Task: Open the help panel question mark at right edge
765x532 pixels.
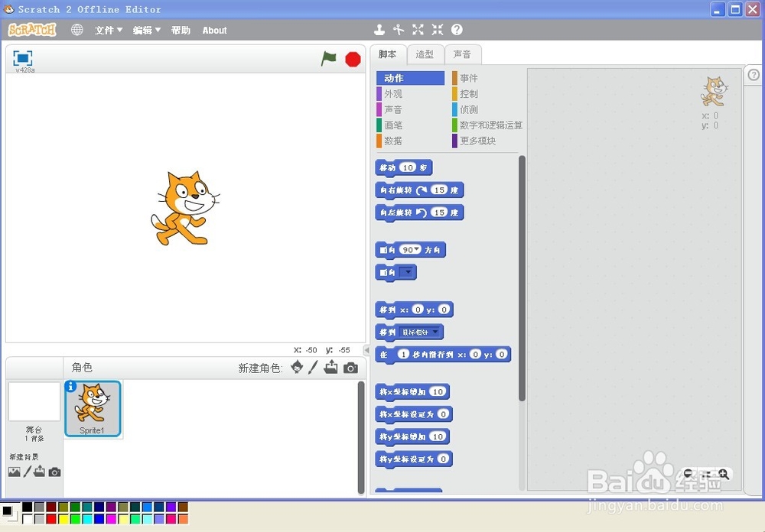Action: 754,75
